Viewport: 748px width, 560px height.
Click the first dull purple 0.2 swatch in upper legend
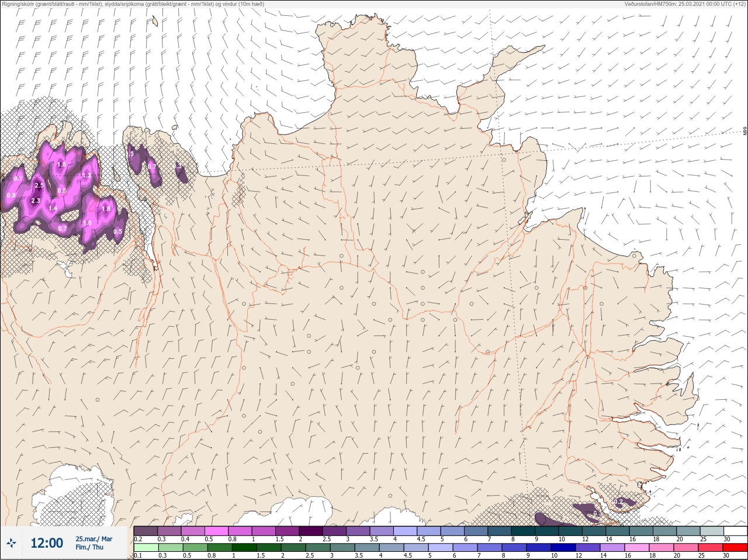click(146, 531)
